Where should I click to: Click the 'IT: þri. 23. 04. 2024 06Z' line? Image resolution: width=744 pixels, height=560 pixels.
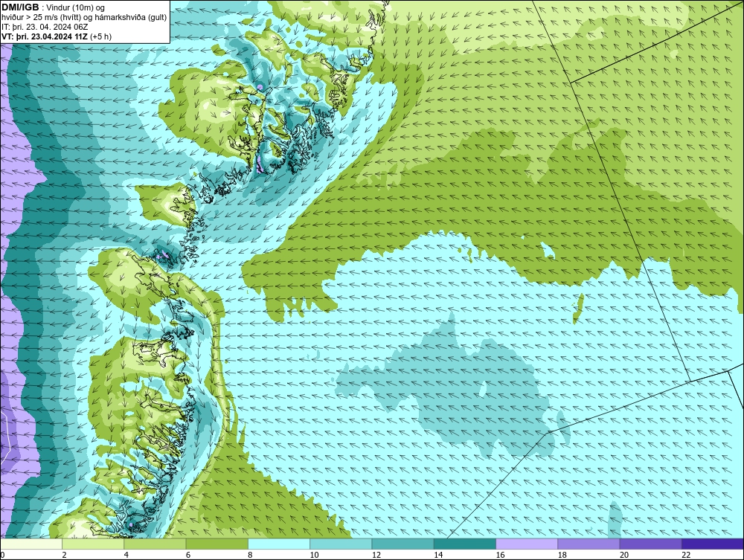(45, 27)
